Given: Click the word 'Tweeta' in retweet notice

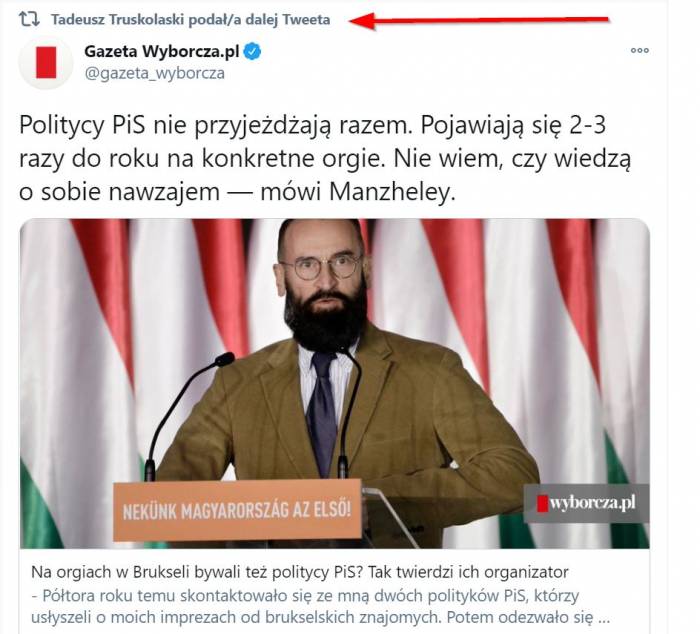Looking at the screenshot, I should click(x=306, y=20).
